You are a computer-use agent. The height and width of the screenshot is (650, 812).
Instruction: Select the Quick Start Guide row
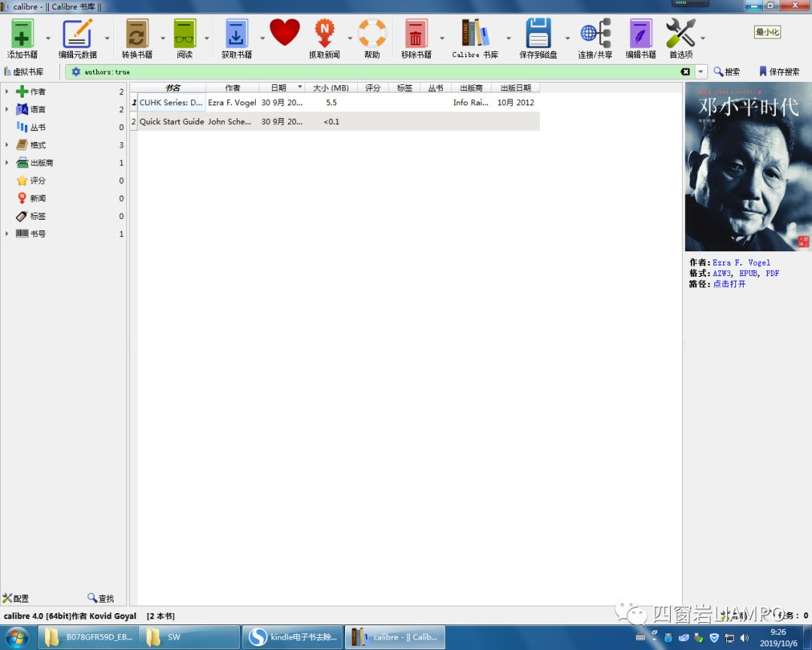(335, 122)
